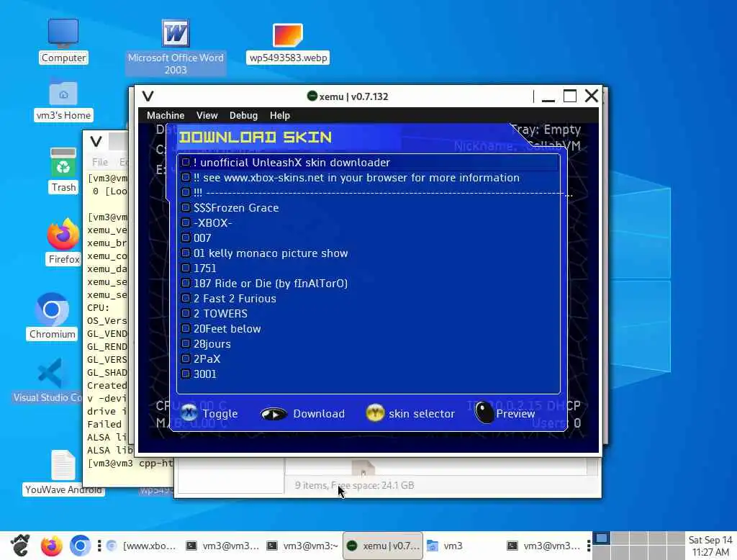This screenshot has height=560, width=737.
Task: Select the 3001 skin entry
Action: point(369,374)
